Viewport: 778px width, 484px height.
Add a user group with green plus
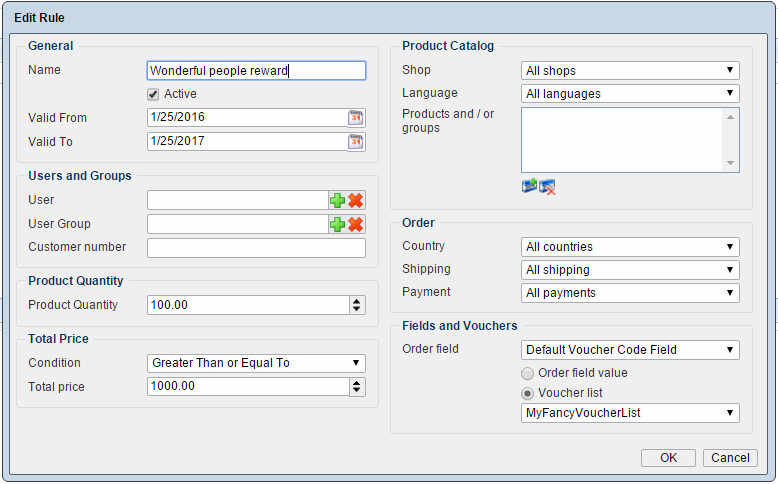337,224
